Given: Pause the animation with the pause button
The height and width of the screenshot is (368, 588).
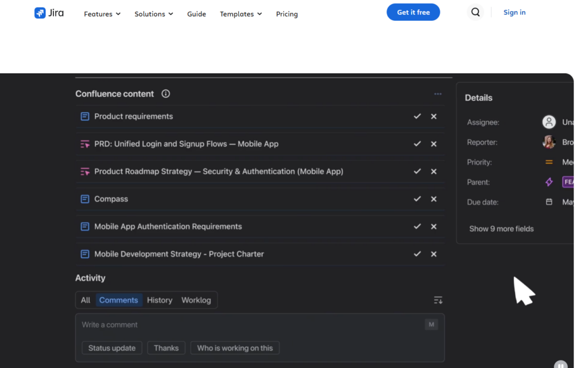Looking at the screenshot, I should (x=560, y=365).
